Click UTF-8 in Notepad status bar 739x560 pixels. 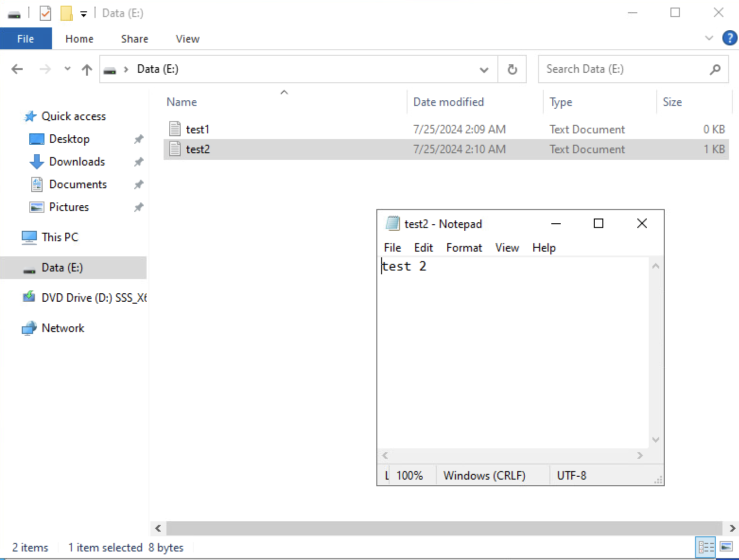pyautogui.click(x=571, y=475)
